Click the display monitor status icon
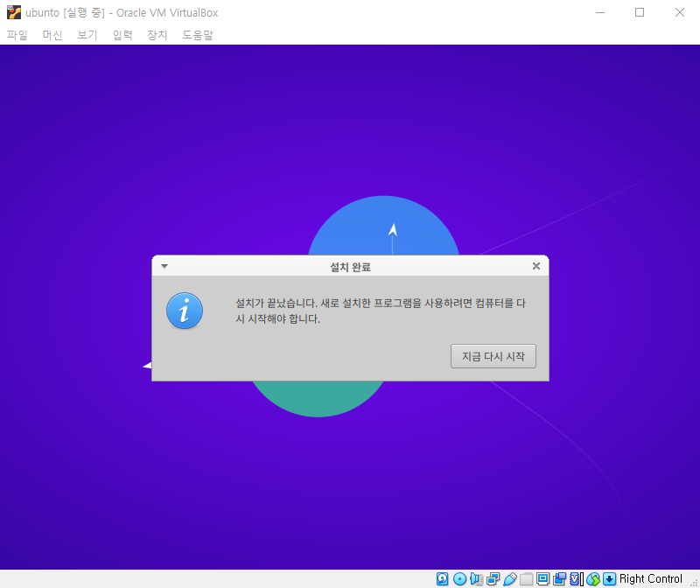Screen dimensions: 700x588 542,579
